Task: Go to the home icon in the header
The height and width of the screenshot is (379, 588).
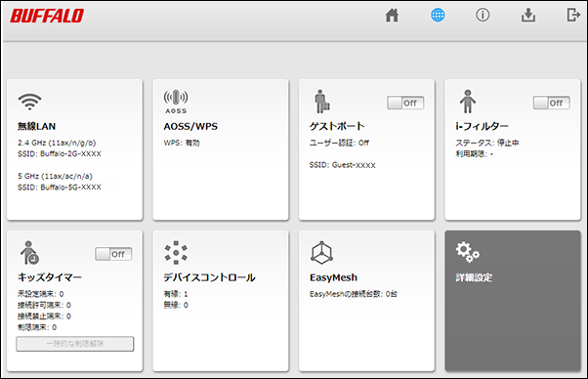Action: point(392,16)
